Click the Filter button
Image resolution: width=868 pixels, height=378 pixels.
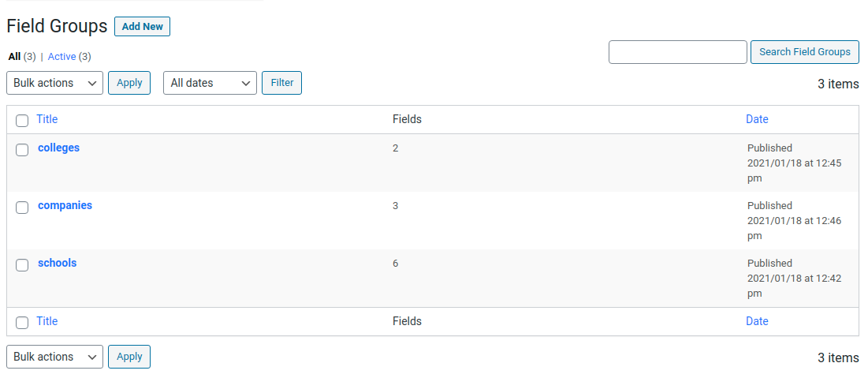coord(281,83)
